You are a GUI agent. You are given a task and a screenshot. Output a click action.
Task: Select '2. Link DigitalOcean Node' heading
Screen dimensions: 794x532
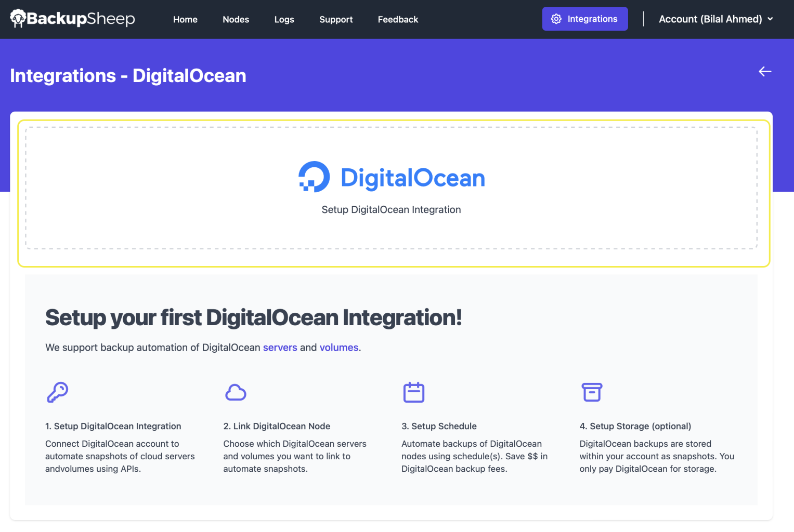point(277,426)
